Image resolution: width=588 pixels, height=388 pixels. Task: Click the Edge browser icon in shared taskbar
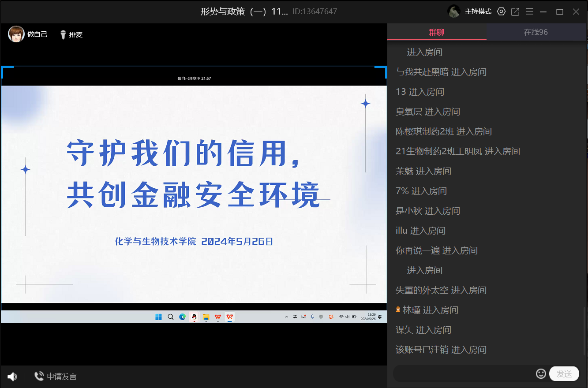pos(182,317)
